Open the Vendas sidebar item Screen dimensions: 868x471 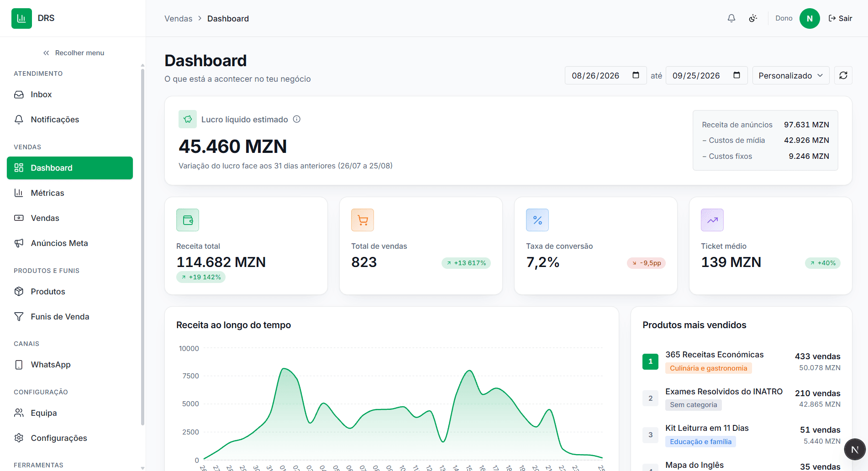click(70, 218)
